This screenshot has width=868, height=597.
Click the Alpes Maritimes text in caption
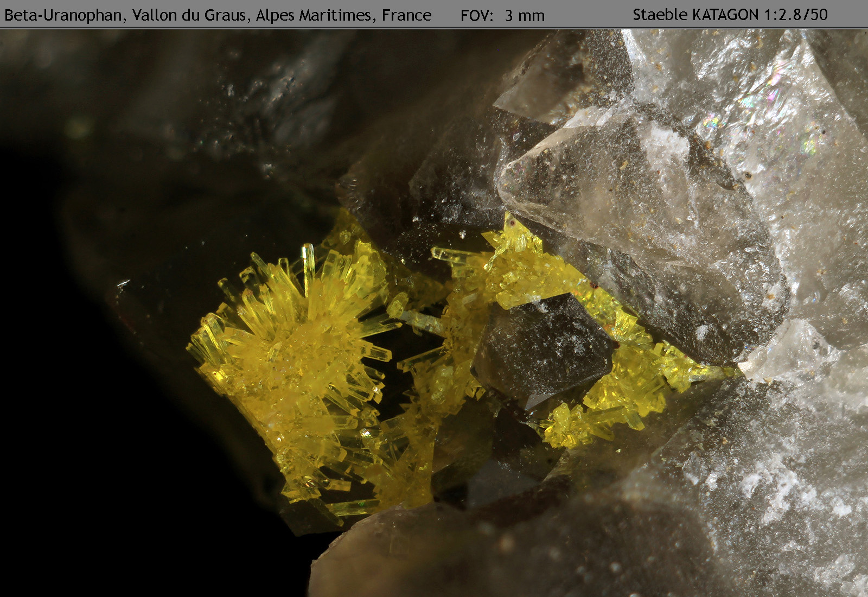click(314, 15)
